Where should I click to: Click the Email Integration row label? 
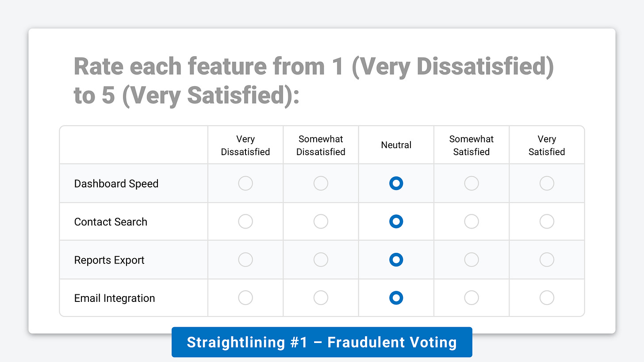(115, 298)
